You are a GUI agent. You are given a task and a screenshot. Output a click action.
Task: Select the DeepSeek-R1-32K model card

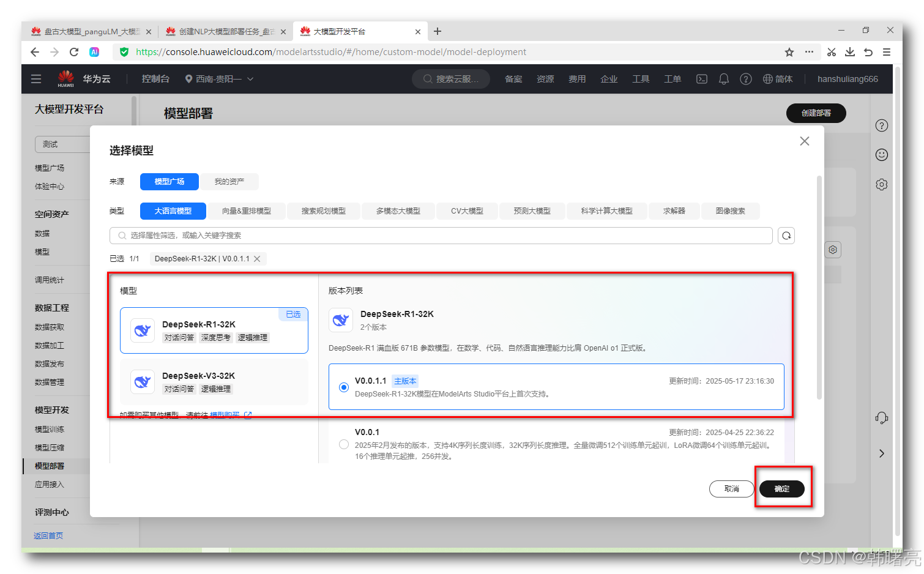pyautogui.click(x=214, y=330)
